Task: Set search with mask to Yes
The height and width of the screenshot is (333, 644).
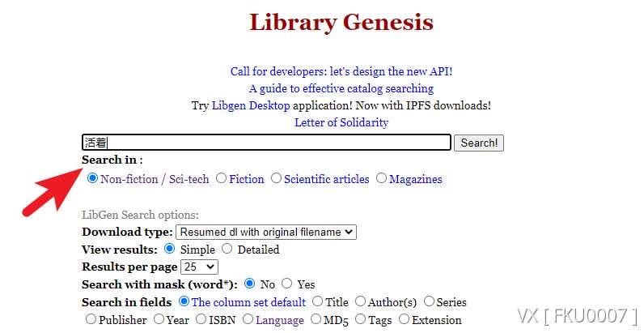Action: coord(287,284)
